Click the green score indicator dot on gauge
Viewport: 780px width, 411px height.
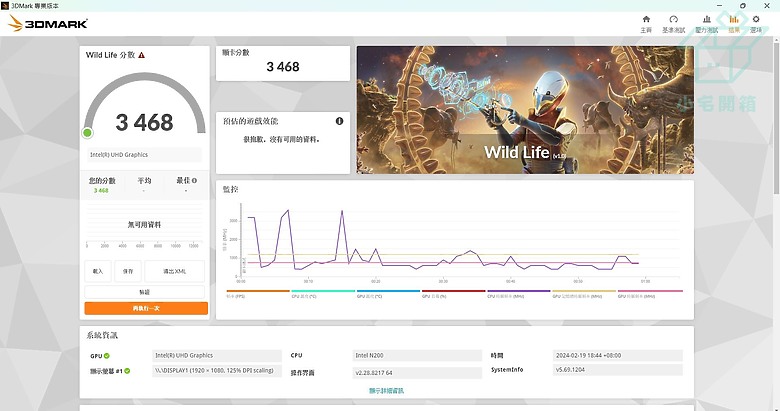88,133
